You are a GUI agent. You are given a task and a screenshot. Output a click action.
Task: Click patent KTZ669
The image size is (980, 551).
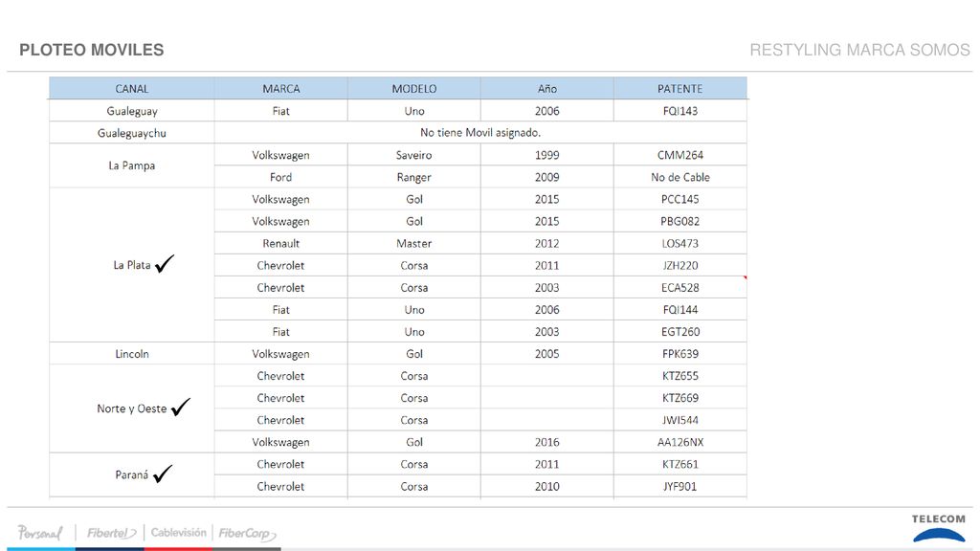(680, 398)
